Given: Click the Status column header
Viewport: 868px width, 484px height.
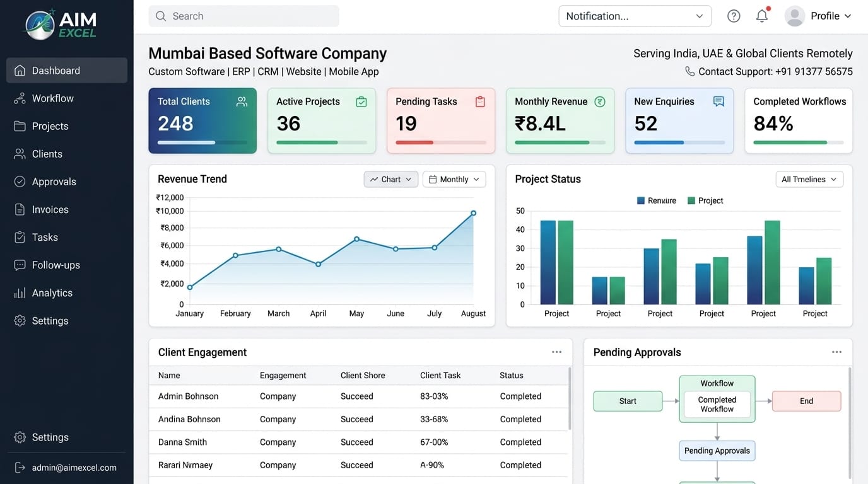Looking at the screenshot, I should click(512, 375).
